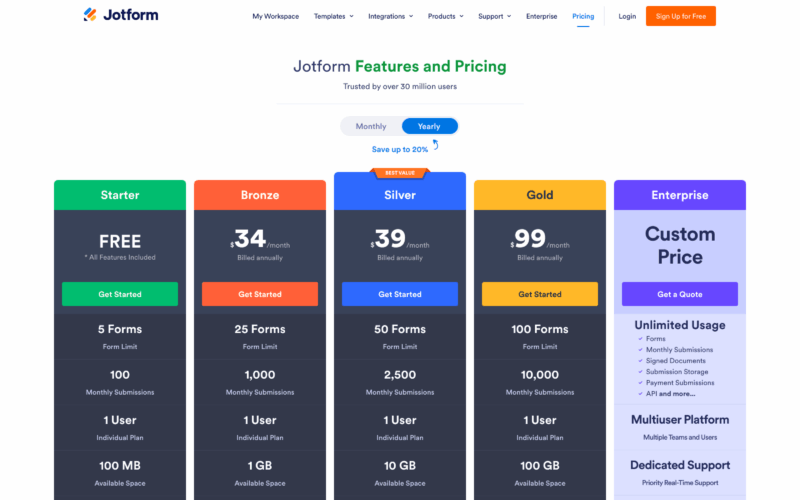Click Get Started on Silver plan
800x500 pixels.
pos(399,294)
